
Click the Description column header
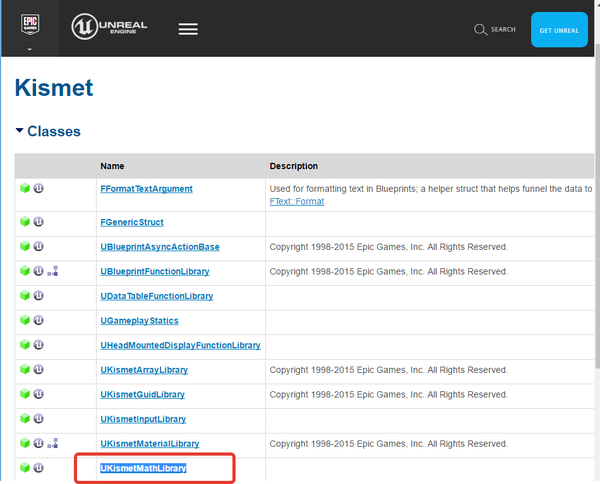coord(293,166)
